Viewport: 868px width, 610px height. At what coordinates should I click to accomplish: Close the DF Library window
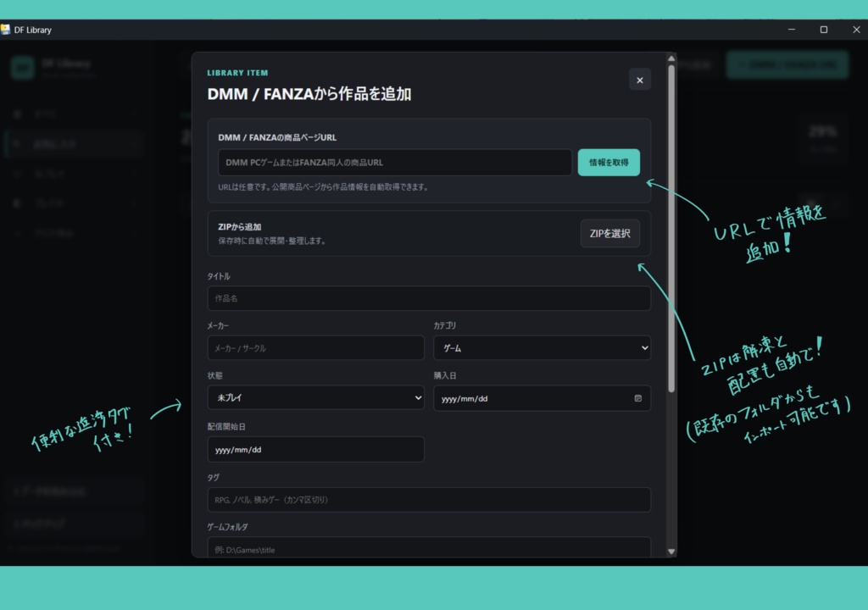(856, 30)
